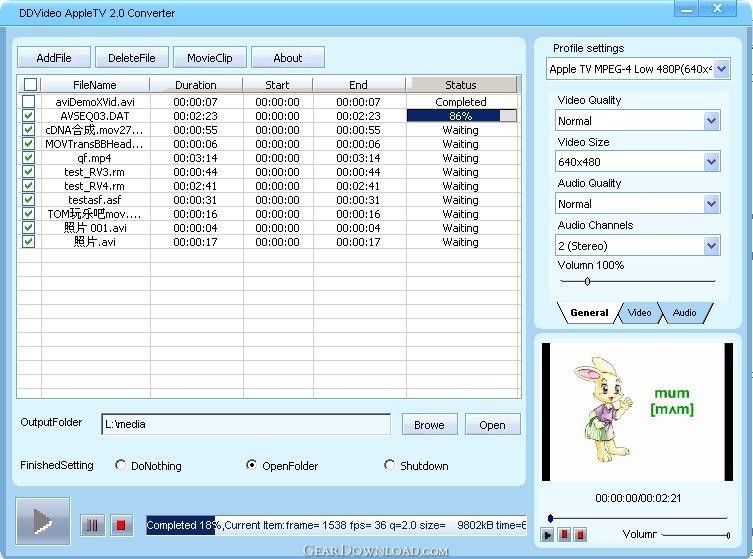This screenshot has height=559, width=753.
Task: Open the About dialog
Action: click(288, 58)
